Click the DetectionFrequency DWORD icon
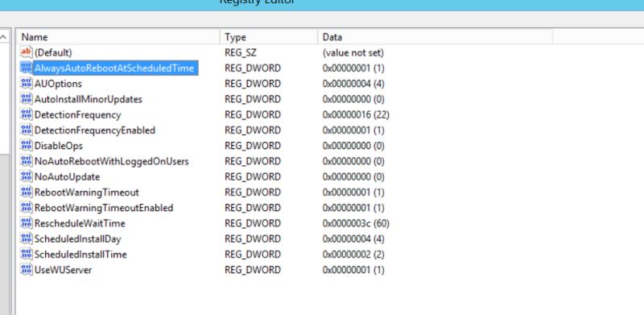This screenshot has height=315, width=644. [x=26, y=114]
